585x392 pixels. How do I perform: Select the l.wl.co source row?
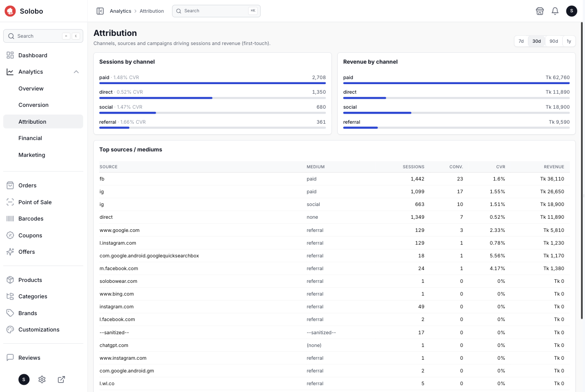334,383
